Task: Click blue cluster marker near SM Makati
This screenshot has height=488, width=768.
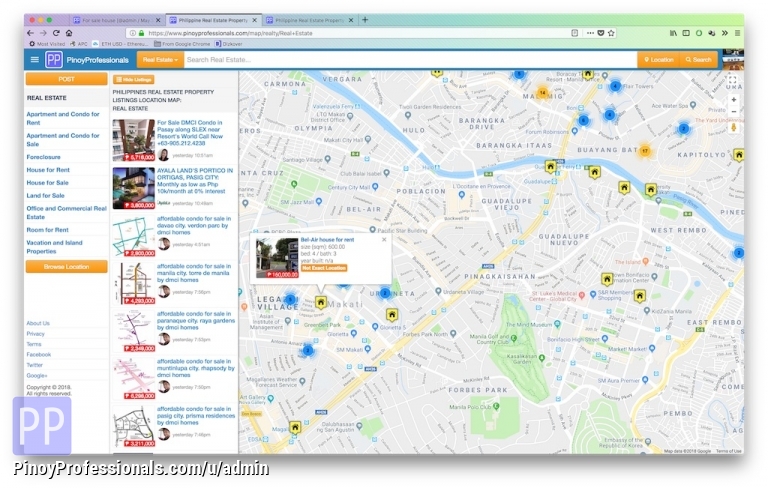Action: click(308, 350)
